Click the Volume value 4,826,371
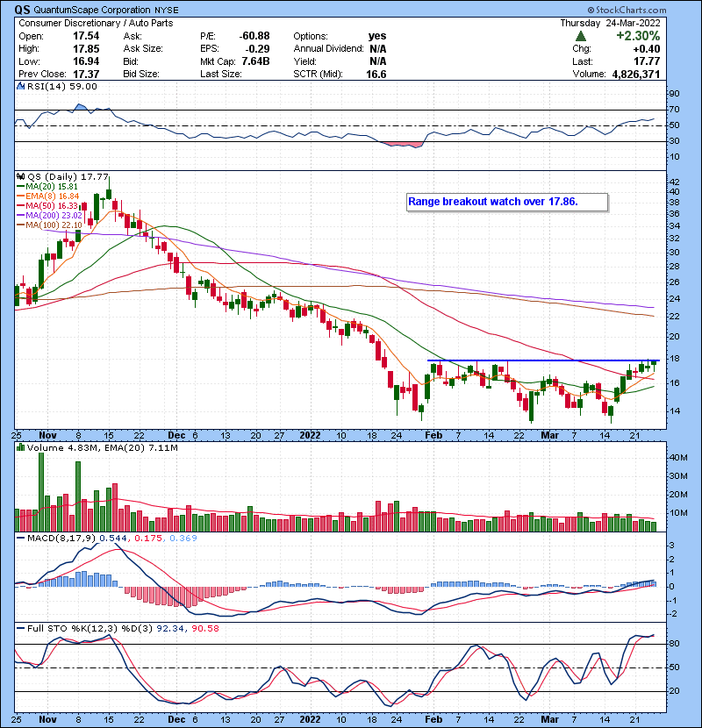702x728 pixels. pos(636,74)
